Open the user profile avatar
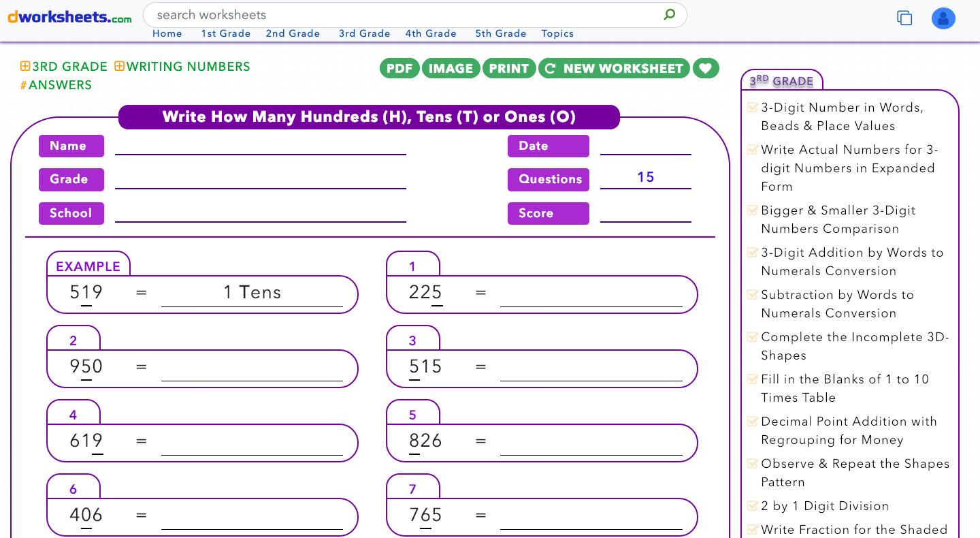Image resolution: width=980 pixels, height=538 pixels. [x=943, y=18]
